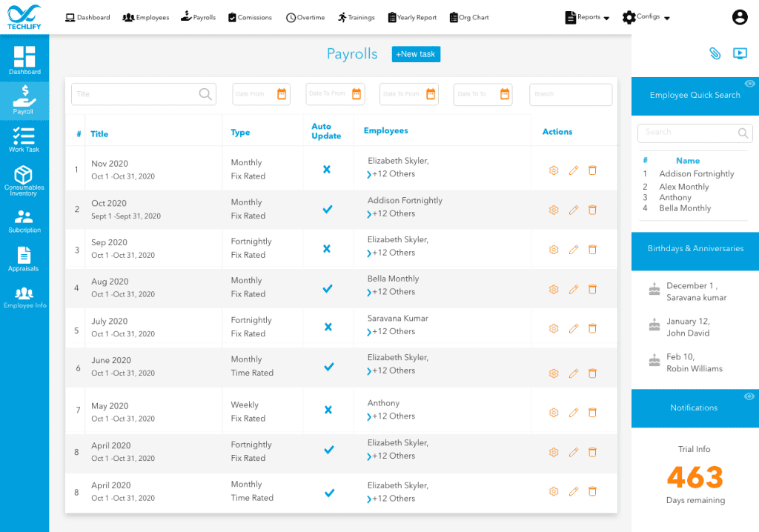Open Org Chart in the top navigation

click(469, 18)
